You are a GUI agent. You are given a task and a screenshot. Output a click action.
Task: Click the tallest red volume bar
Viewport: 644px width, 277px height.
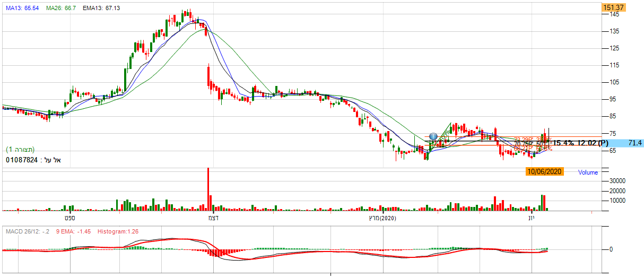[x=208, y=189]
